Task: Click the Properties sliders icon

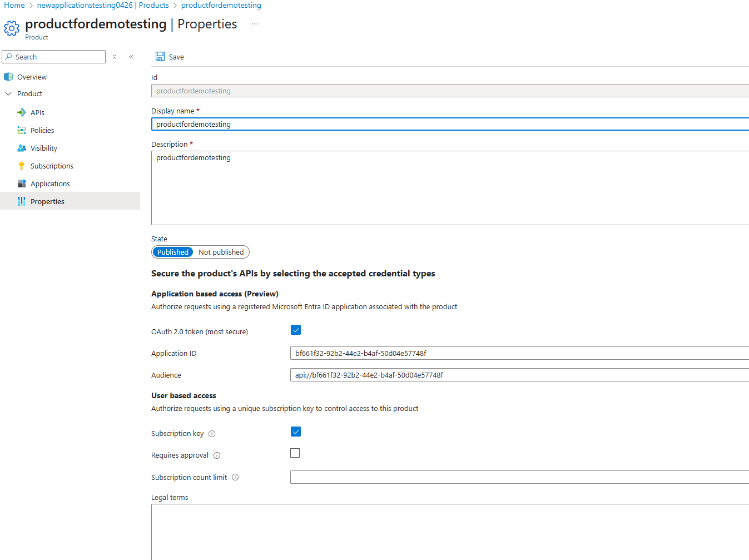Action: (x=22, y=201)
